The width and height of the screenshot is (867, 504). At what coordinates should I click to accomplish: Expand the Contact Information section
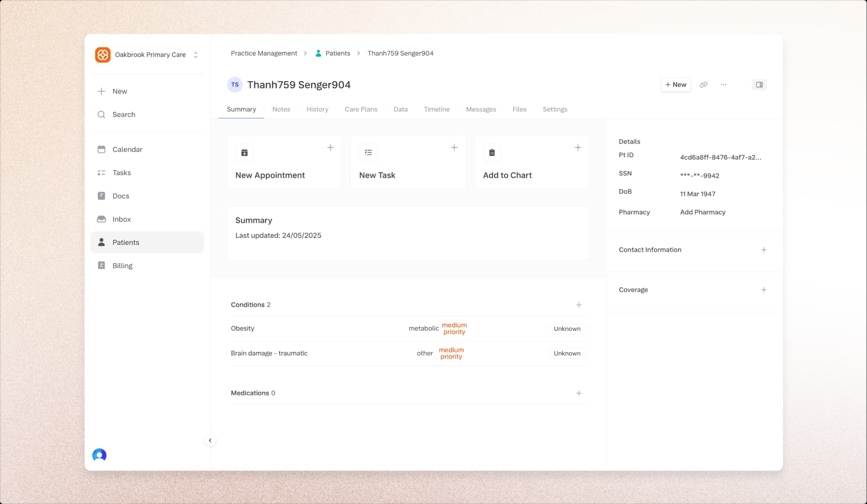tap(764, 250)
